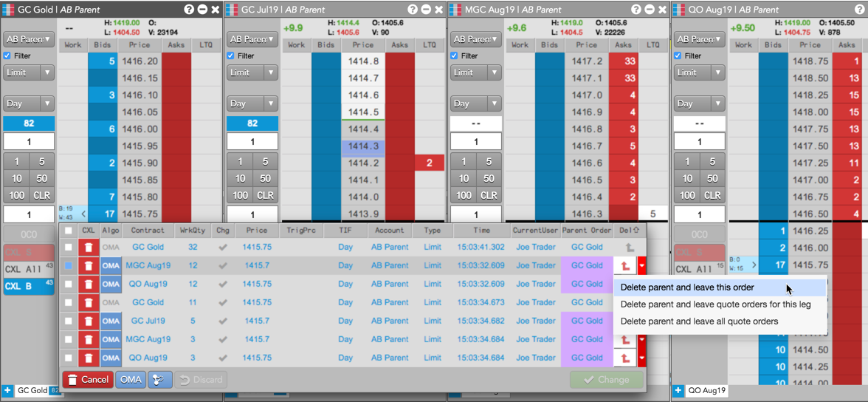This screenshot has height=402, width=868.
Task: Click red Cancel button in order toolbar
Action: [88, 380]
